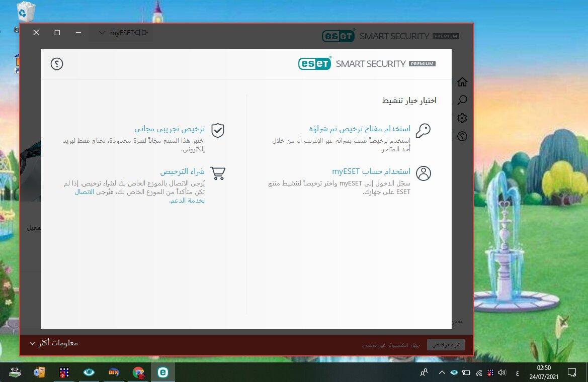This screenshot has height=382, width=588.
Task: Open the myESET dropdown in title bar
Action: (x=123, y=33)
